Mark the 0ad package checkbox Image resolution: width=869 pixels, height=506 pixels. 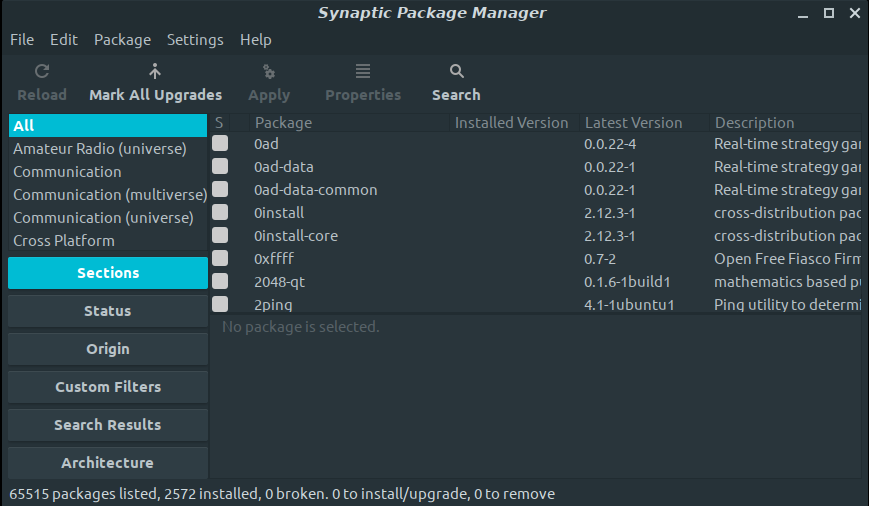tap(220, 144)
